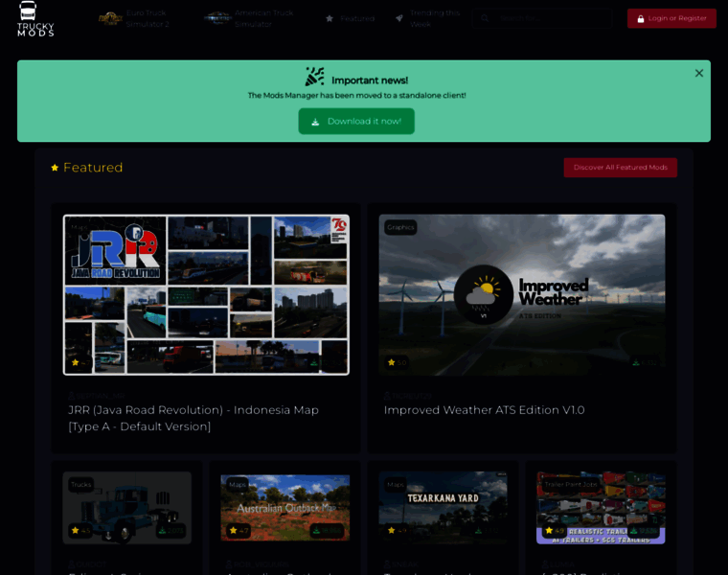Click download count icon on Realistic Trailers card
The height and width of the screenshot is (575, 728).
pos(633,530)
